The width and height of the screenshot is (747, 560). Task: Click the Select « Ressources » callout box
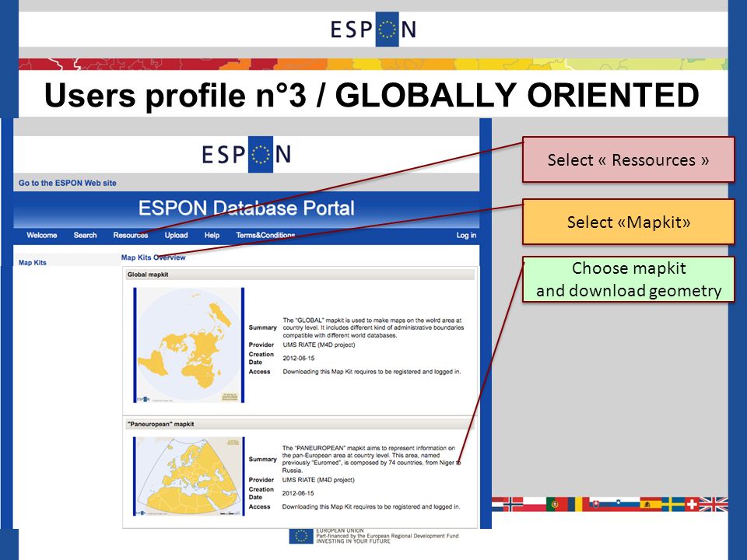coord(629,159)
